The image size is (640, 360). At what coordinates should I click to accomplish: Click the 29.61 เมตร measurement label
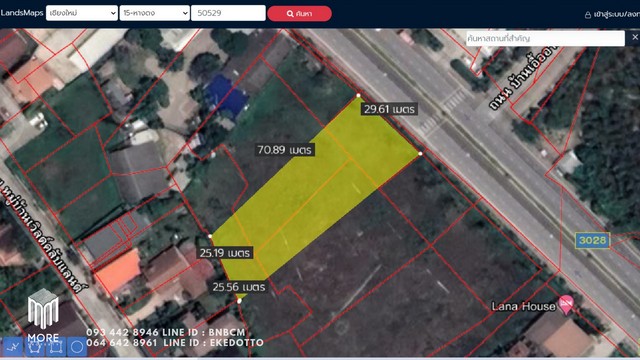[x=389, y=109]
